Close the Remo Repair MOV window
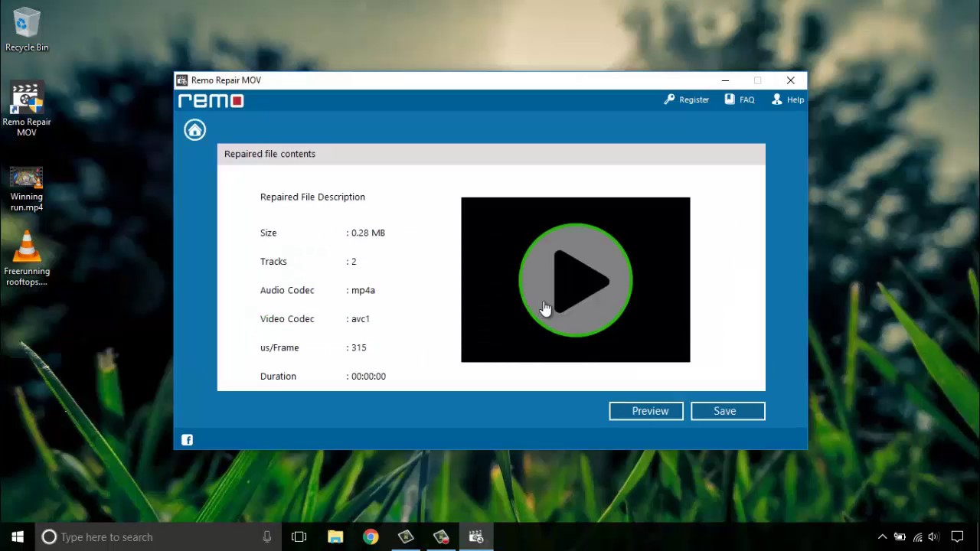980x551 pixels. [x=791, y=80]
